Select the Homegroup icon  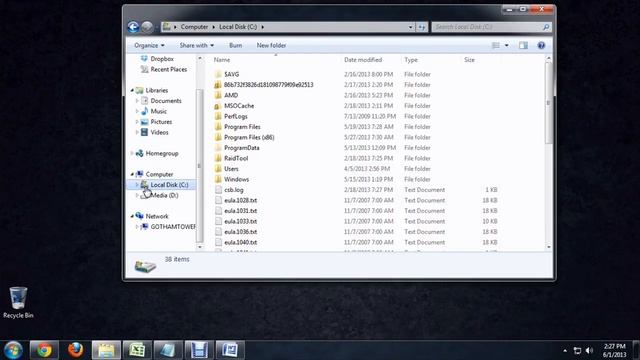140,153
